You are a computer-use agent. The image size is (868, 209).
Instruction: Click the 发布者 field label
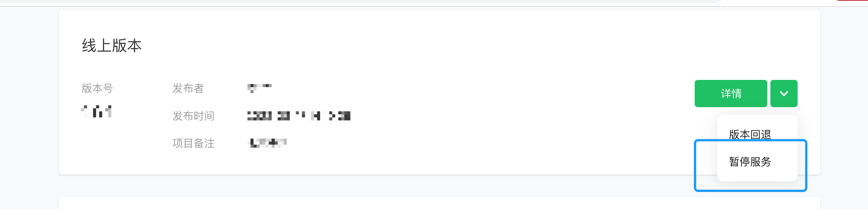[x=188, y=88]
